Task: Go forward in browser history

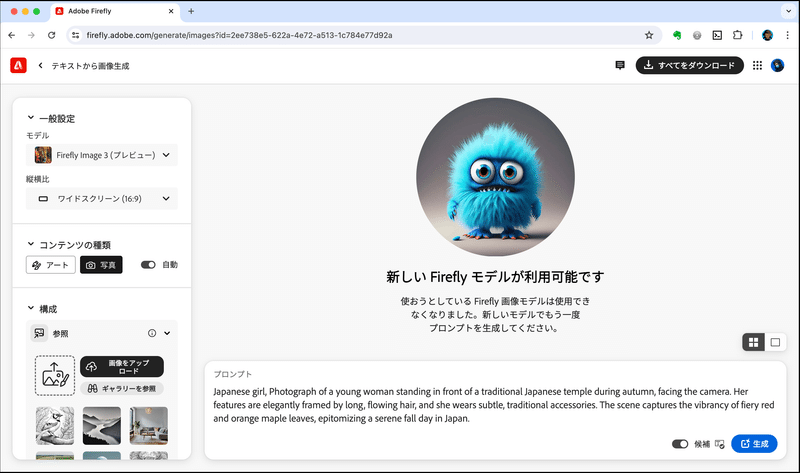Action: click(x=32, y=35)
